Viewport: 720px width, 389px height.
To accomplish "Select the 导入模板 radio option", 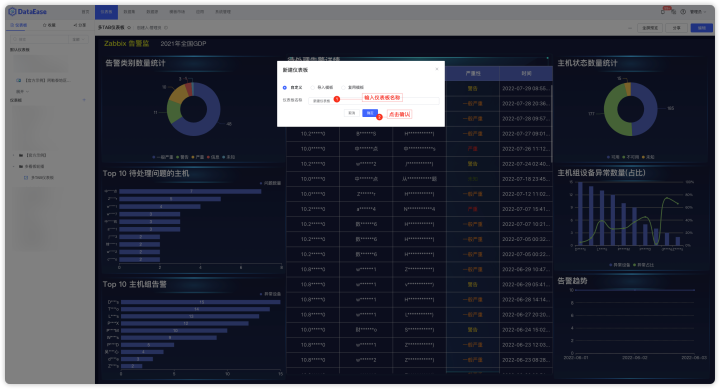I will click(313, 87).
